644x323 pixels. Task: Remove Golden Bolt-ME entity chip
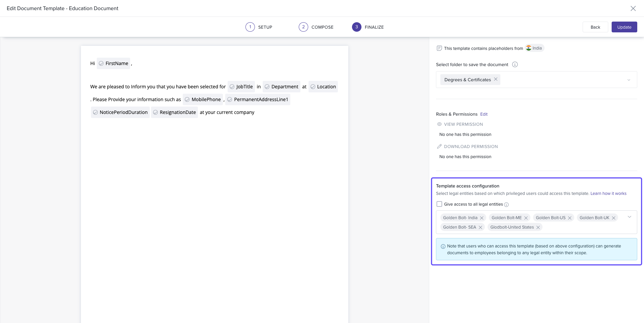(x=526, y=218)
